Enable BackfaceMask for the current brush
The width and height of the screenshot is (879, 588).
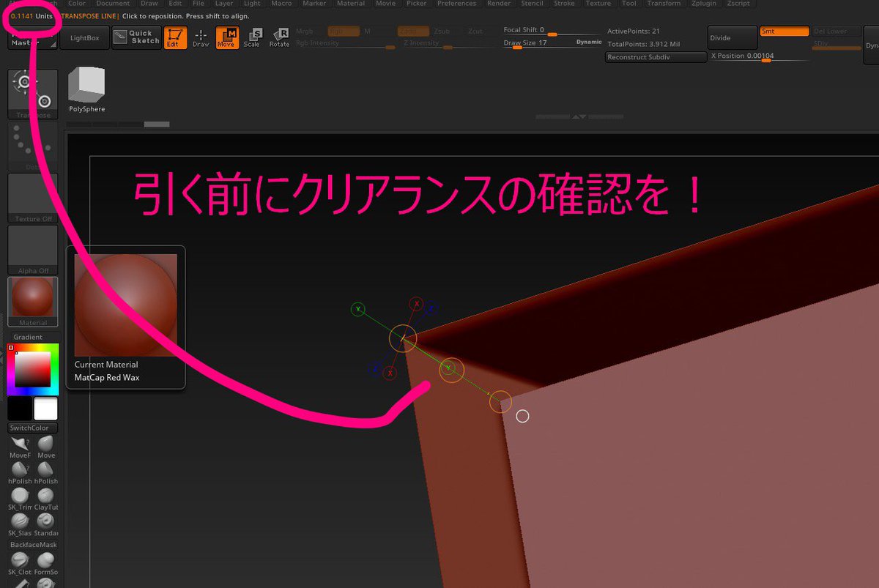(x=32, y=545)
